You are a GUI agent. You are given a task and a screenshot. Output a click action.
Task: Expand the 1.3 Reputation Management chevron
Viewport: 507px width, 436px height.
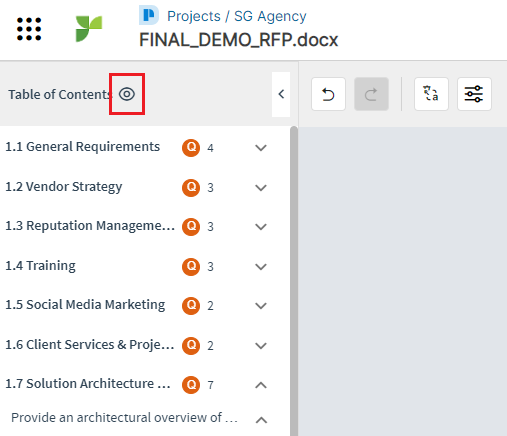[x=261, y=227]
